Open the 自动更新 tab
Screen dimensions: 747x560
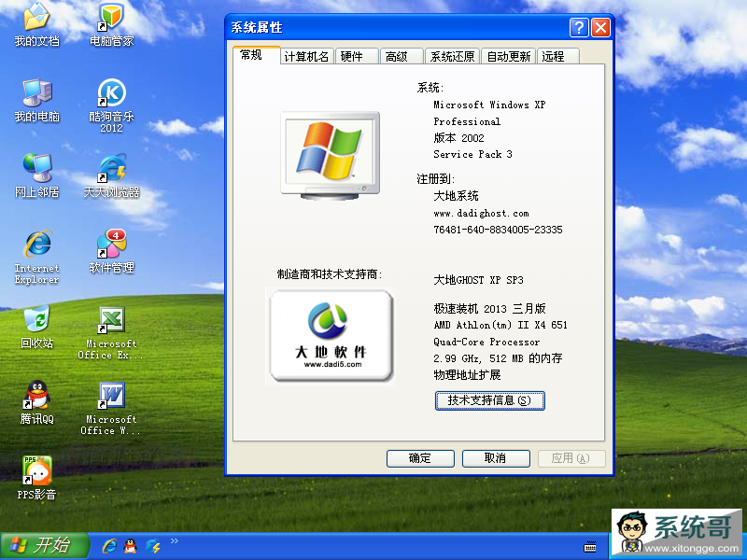click(508, 57)
